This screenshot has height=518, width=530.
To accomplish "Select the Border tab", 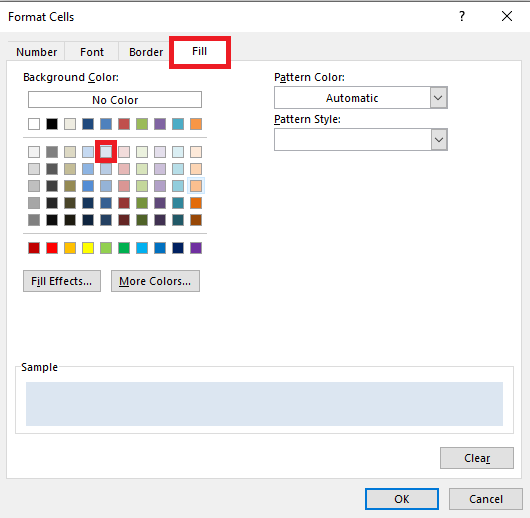I will [146, 52].
